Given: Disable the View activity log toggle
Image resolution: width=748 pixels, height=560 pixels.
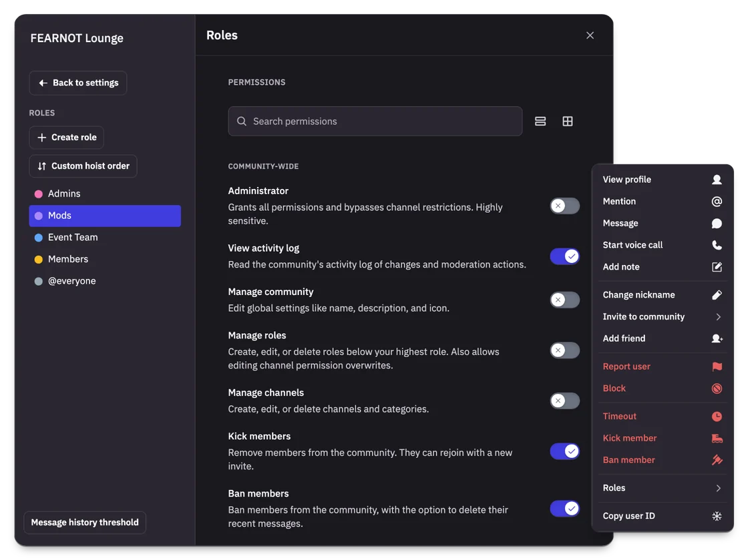Looking at the screenshot, I should click(x=565, y=256).
